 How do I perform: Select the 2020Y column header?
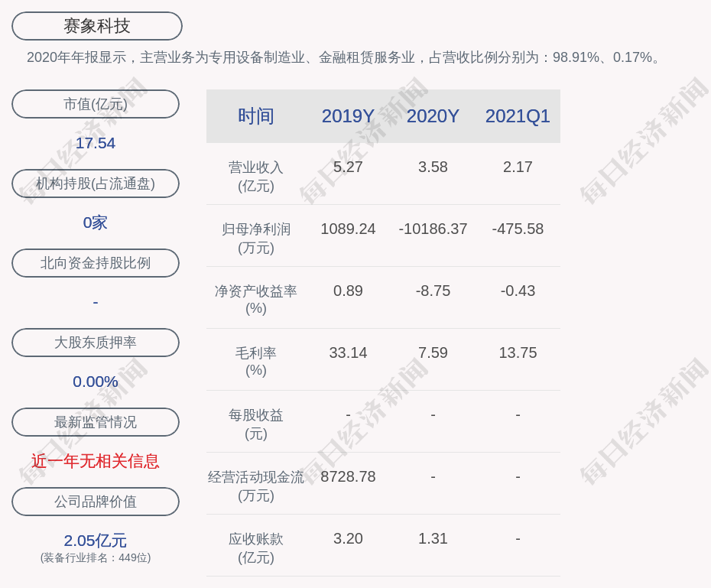click(433, 116)
